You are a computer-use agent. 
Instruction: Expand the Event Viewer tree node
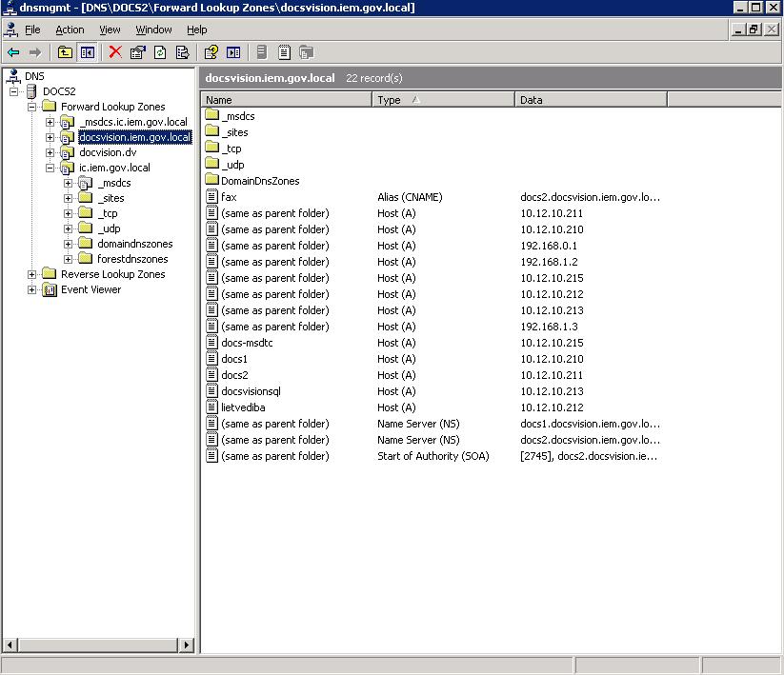(x=32, y=289)
